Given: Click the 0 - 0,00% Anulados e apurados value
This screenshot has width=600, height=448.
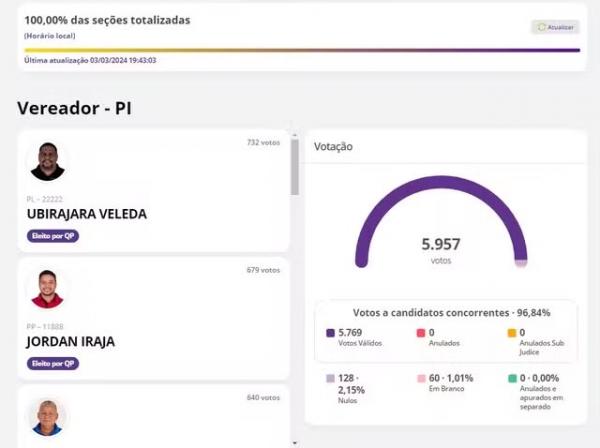Looking at the screenshot, I should point(539,378).
